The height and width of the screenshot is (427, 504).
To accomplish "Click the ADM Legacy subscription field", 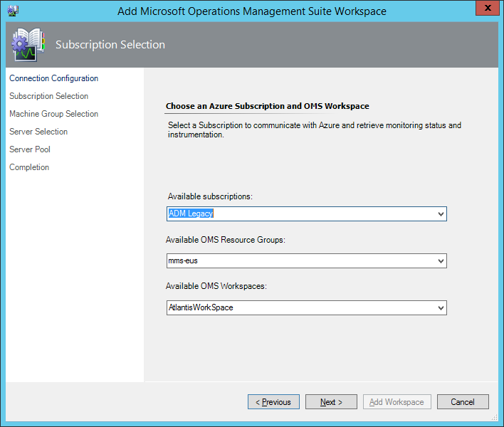I will pyautogui.click(x=307, y=214).
